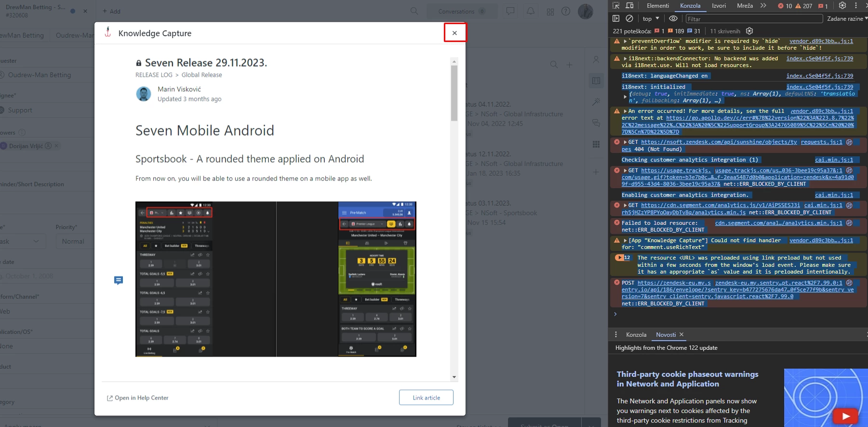
Task: Click the Add tab button
Action: (x=111, y=11)
